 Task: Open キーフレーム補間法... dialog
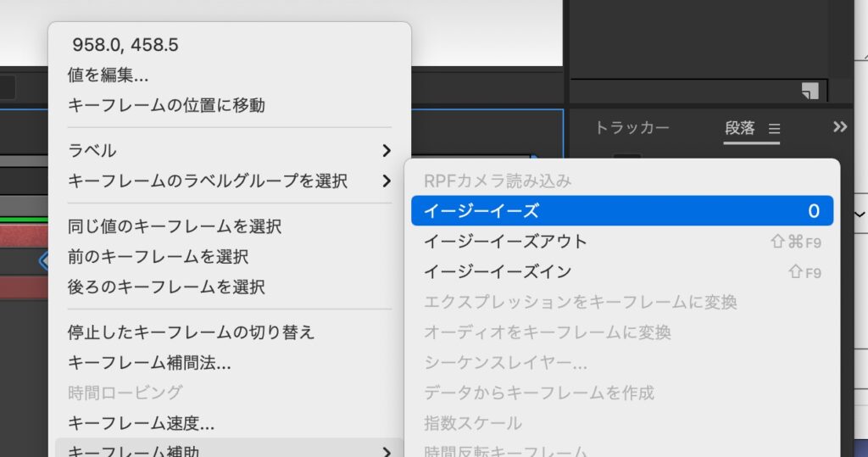[149, 363]
